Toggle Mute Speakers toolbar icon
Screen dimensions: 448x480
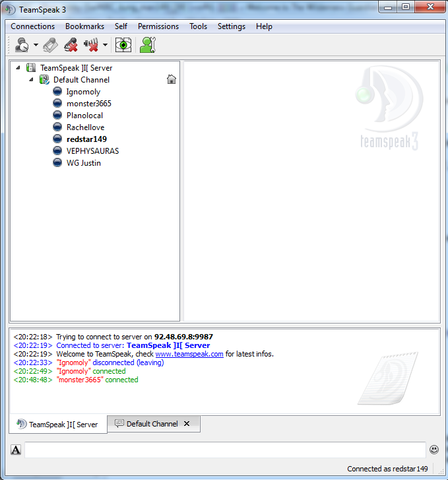point(91,45)
